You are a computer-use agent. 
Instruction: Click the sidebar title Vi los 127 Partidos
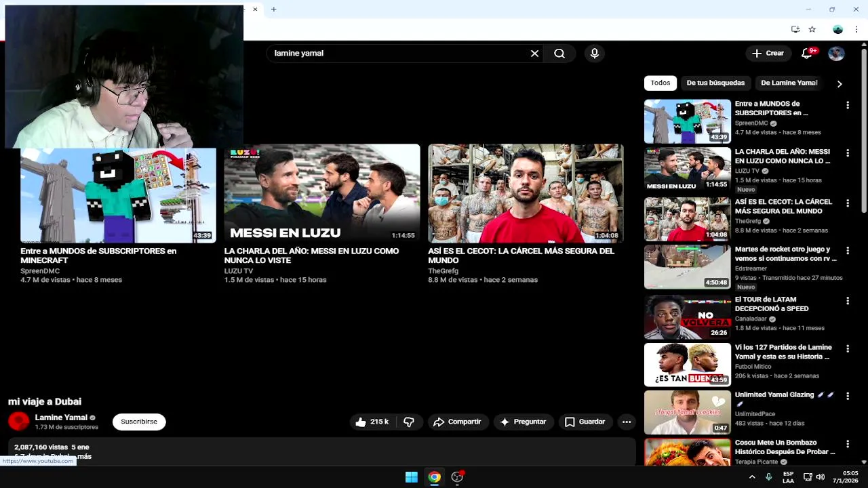coord(783,352)
